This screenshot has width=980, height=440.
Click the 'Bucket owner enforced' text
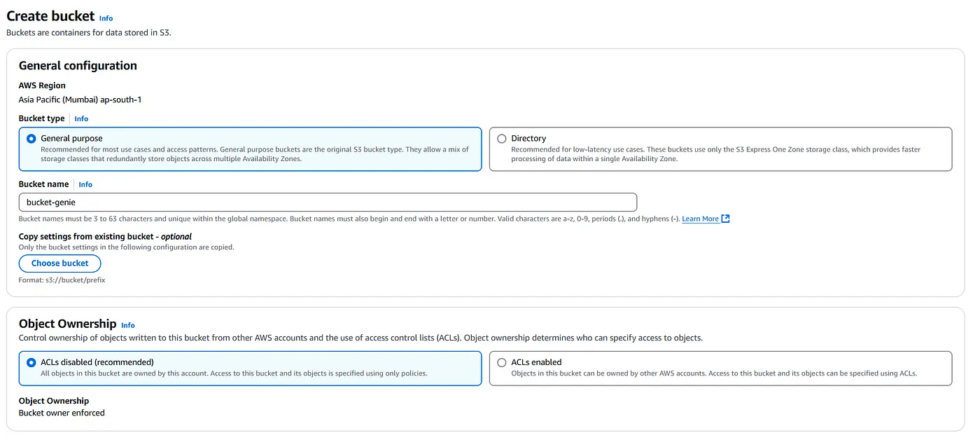pyautogui.click(x=62, y=413)
